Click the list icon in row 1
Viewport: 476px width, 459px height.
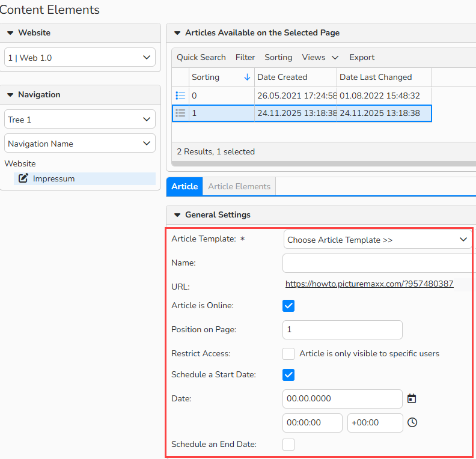pos(180,113)
